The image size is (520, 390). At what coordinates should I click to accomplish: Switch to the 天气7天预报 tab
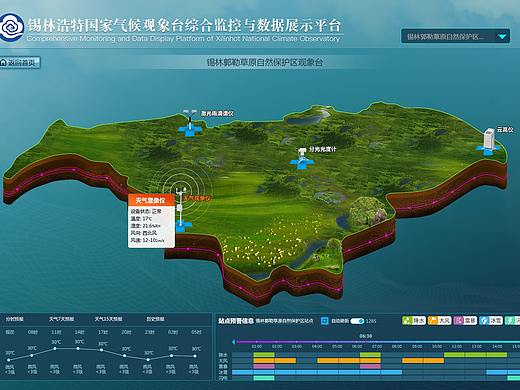click(x=62, y=319)
